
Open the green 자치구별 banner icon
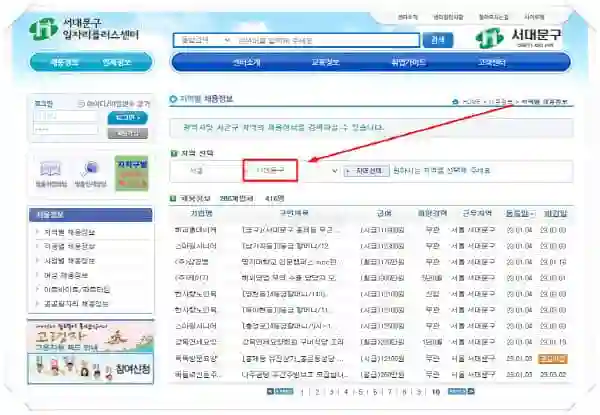(x=131, y=173)
